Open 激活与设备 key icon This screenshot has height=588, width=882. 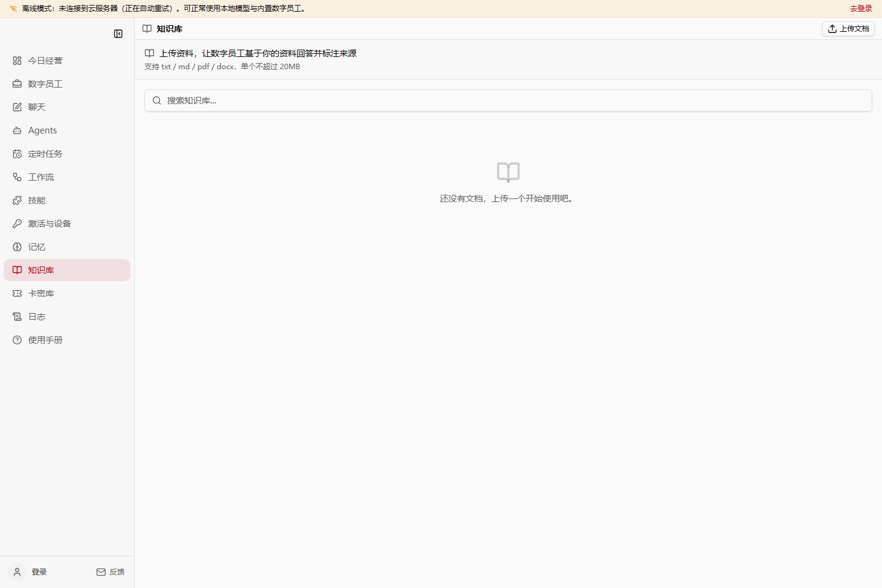[x=17, y=224]
